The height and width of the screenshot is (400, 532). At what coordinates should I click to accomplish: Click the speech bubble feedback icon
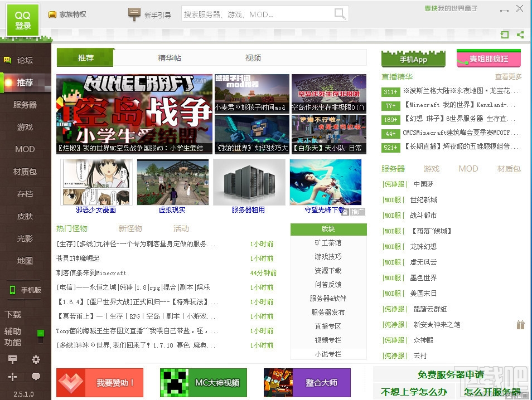click(x=36, y=377)
